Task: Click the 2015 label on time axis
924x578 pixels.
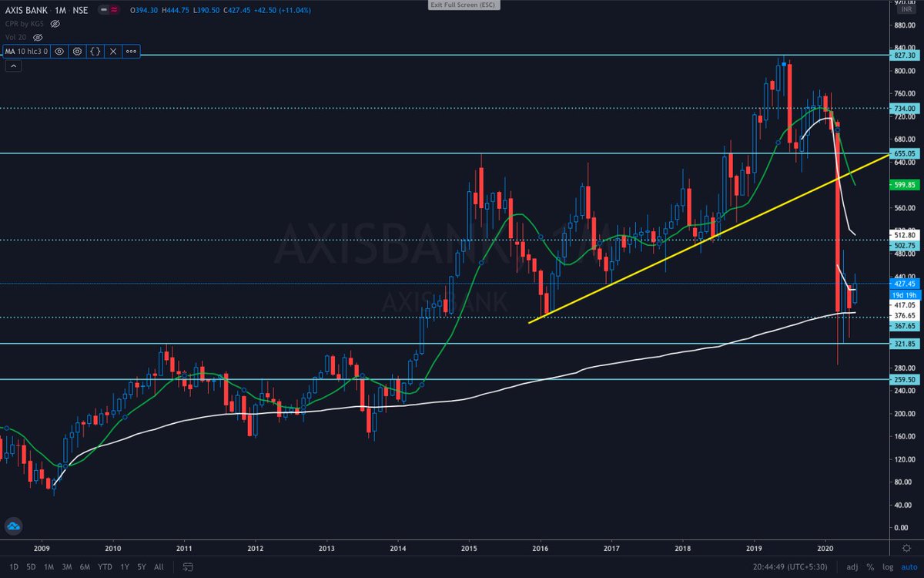Action: click(468, 549)
